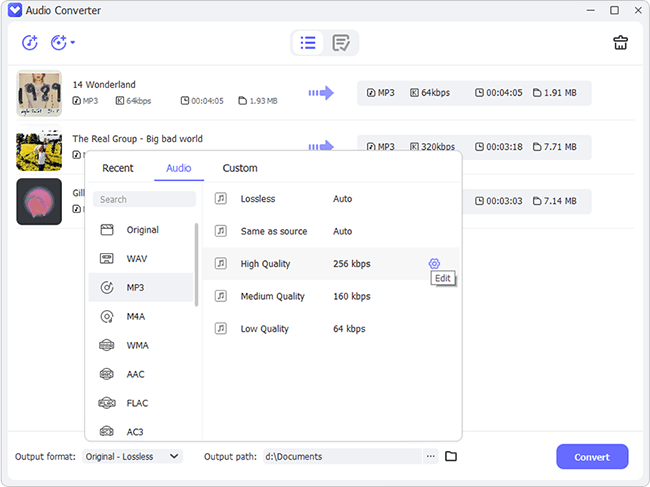Click the format Search field
The width and height of the screenshot is (650, 487).
(144, 199)
